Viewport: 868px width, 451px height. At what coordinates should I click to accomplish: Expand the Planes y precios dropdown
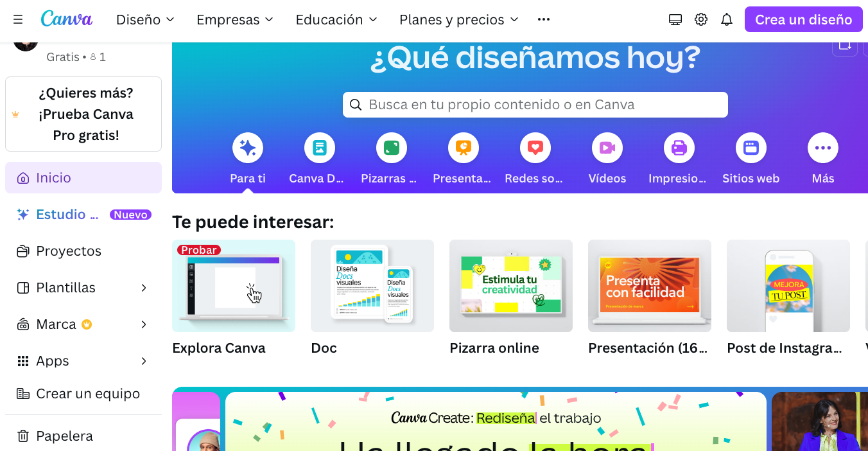pyautogui.click(x=459, y=20)
